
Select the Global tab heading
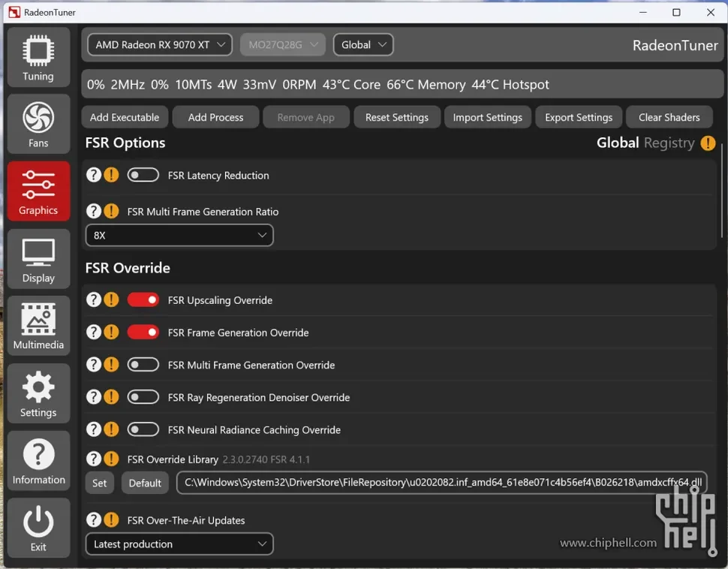coord(618,143)
